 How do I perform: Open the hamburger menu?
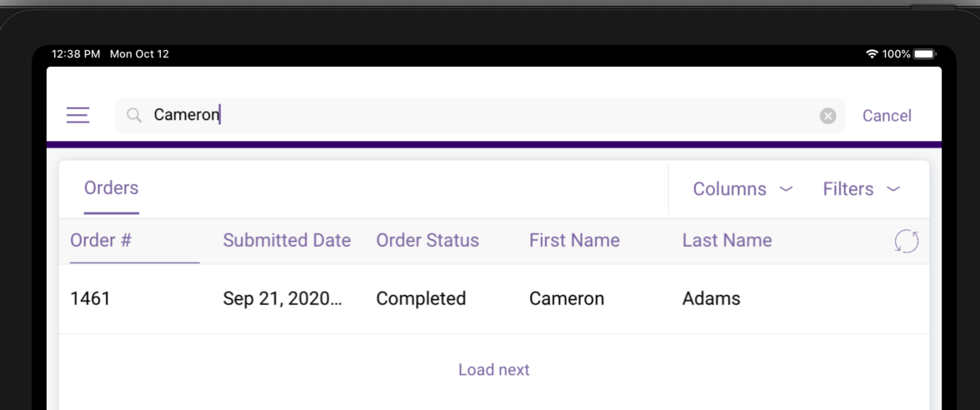coord(77,115)
